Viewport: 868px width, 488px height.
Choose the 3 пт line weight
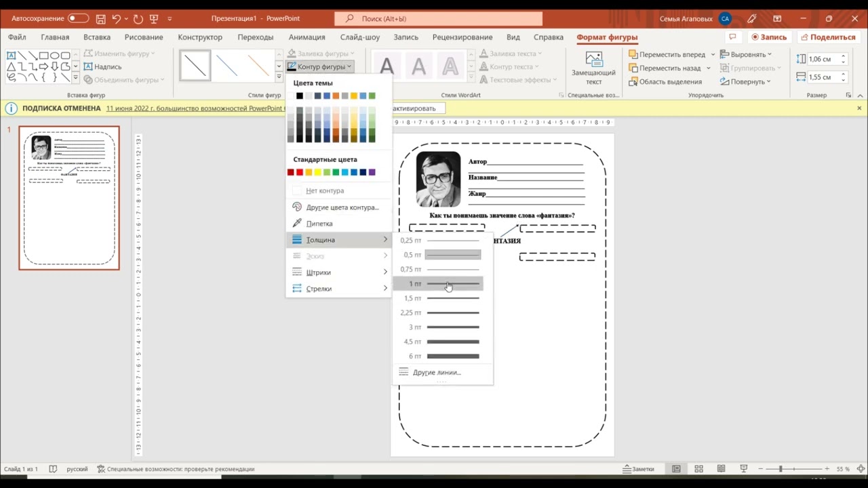click(441, 327)
